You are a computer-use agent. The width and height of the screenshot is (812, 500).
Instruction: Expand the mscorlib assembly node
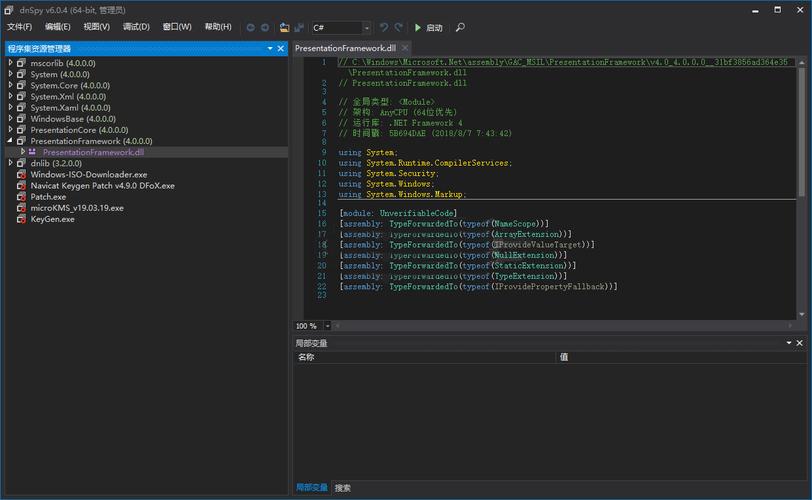pos(10,63)
